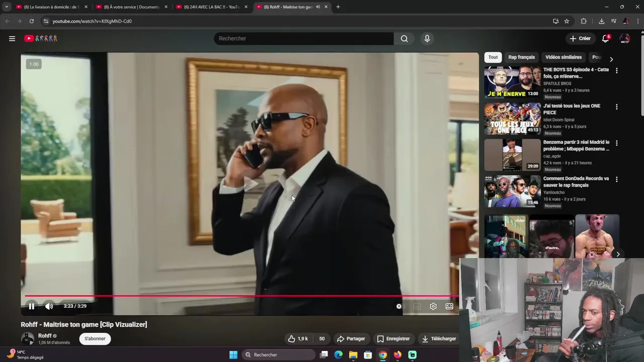The width and height of the screenshot is (644, 362).
Task: Open YouTube notifications bell
Action: click(x=606, y=38)
